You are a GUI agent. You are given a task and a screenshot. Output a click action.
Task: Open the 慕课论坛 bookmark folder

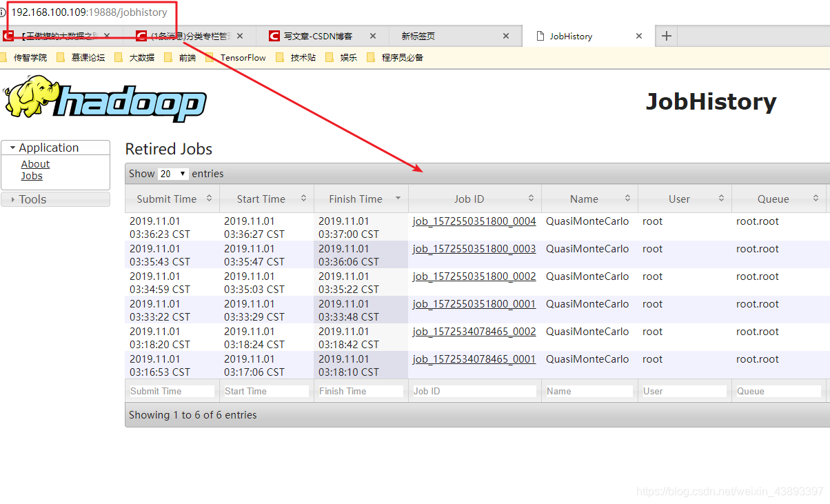(x=81, y=58)
